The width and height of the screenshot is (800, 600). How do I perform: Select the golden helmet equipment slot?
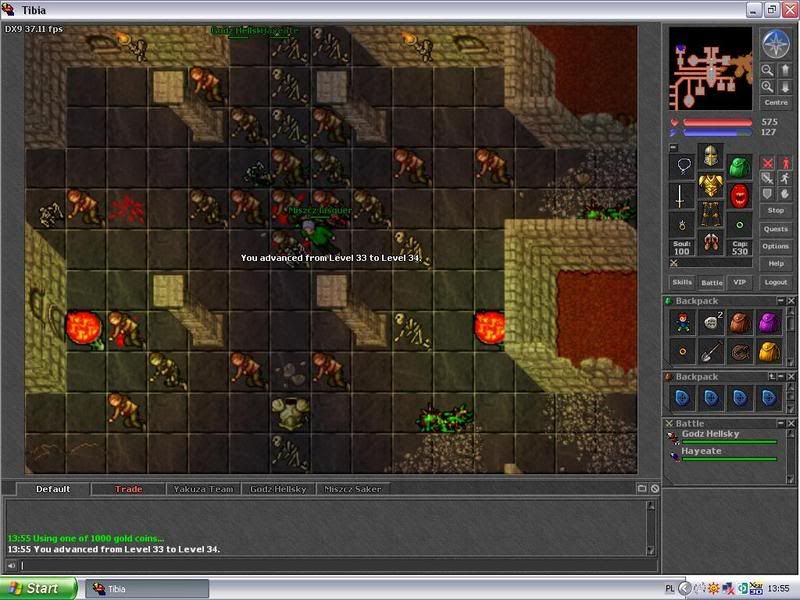pos(710,156)
